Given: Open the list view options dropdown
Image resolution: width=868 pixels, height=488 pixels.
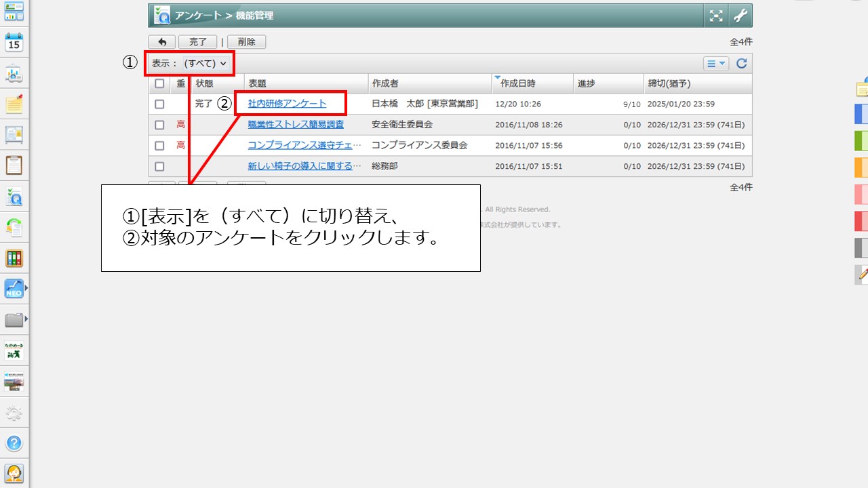Looking at the screenshot, I should click(x=716, y=63).
